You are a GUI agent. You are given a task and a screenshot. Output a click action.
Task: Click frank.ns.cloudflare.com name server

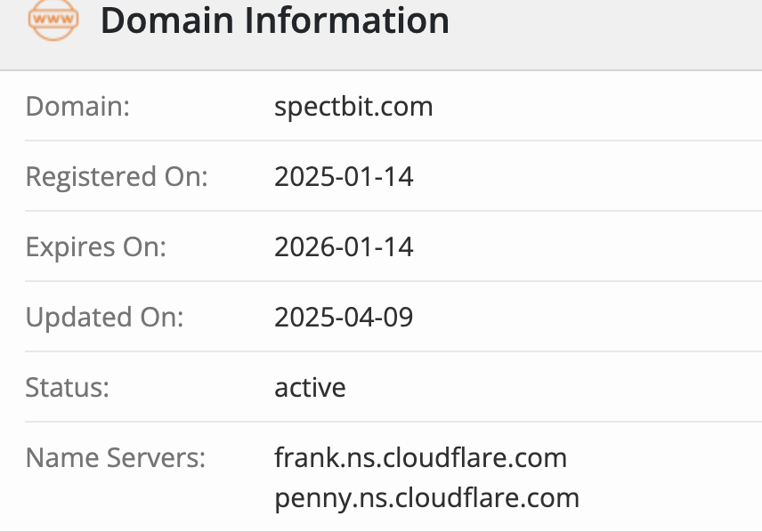(x=420, y=457)
